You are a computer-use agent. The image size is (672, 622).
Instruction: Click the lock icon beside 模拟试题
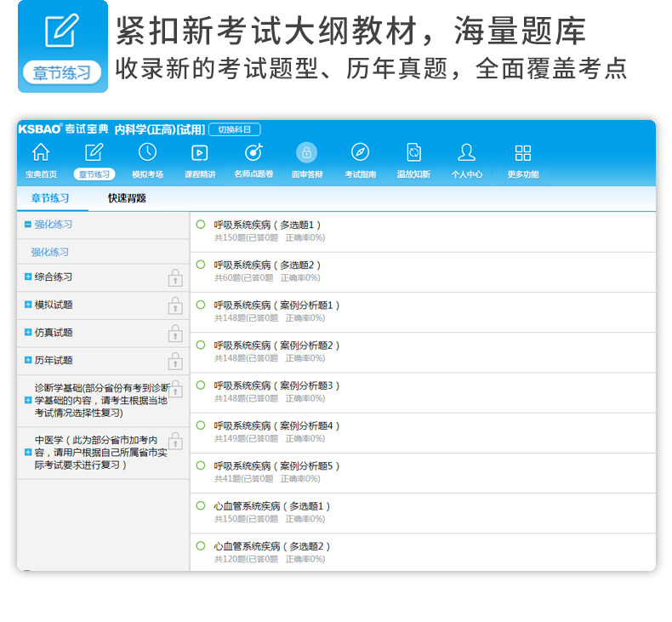pos(175,305)
